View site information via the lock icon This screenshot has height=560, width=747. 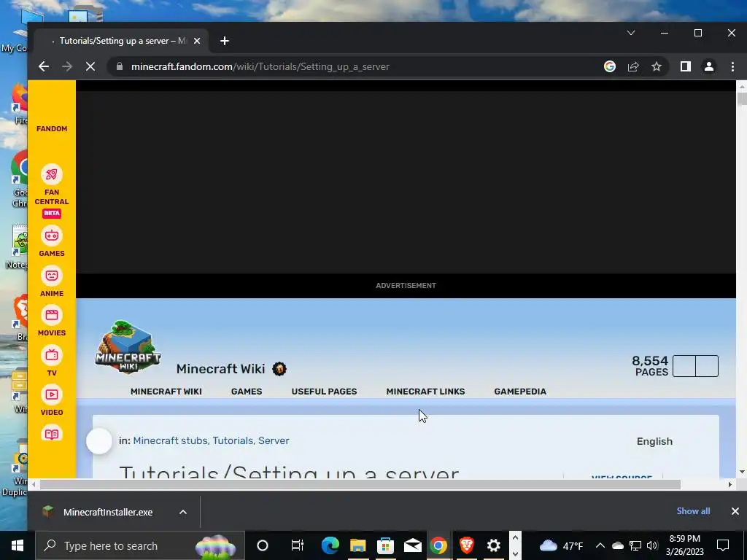120,66
